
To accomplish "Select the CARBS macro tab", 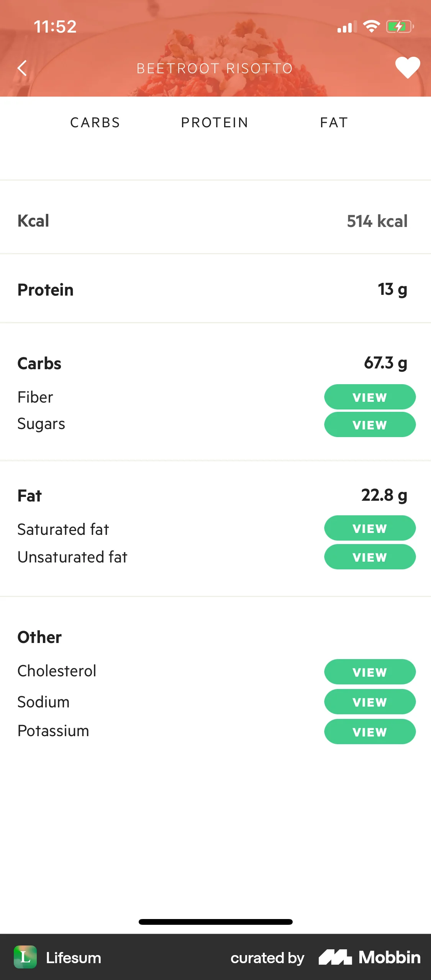I will click(x=95, y=123).
